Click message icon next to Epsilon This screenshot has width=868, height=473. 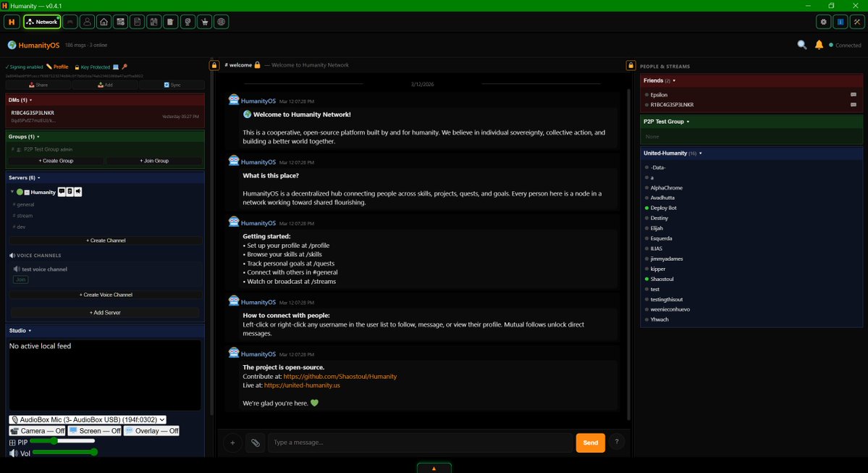[x=853, y=95]
